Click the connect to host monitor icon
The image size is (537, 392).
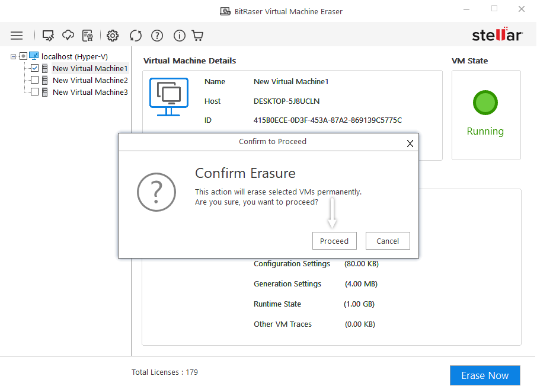pyautogui.click(x=48, y=36)
